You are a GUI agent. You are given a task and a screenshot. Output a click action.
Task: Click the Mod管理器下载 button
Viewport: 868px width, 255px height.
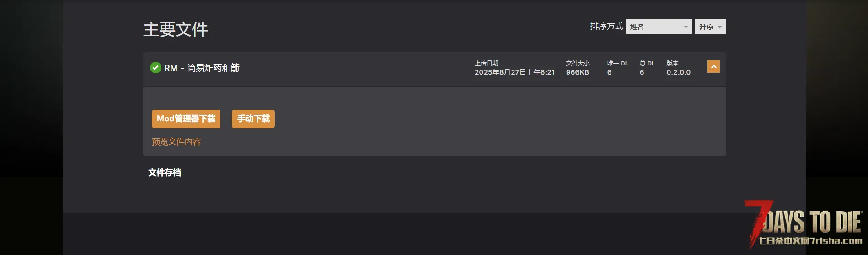pyautogui.click(x=186, y=119)
